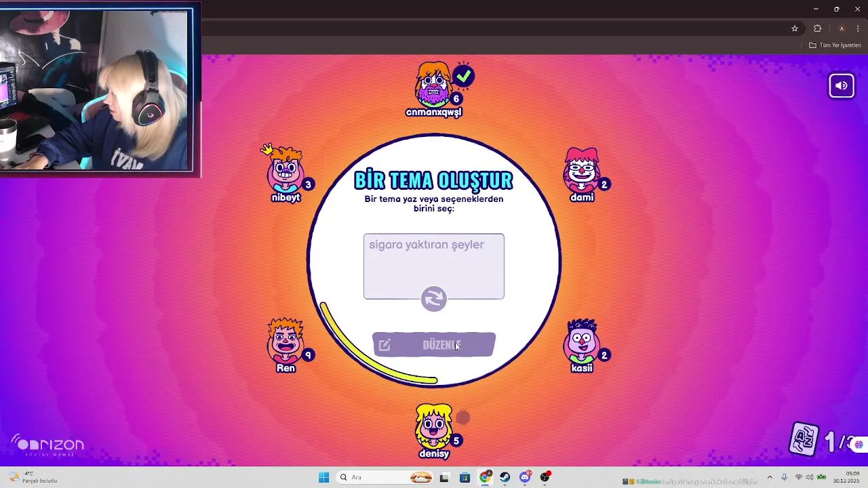Screen dimensions: 868x488
Task: Select the dami player avatar
Action: [582, 169]
